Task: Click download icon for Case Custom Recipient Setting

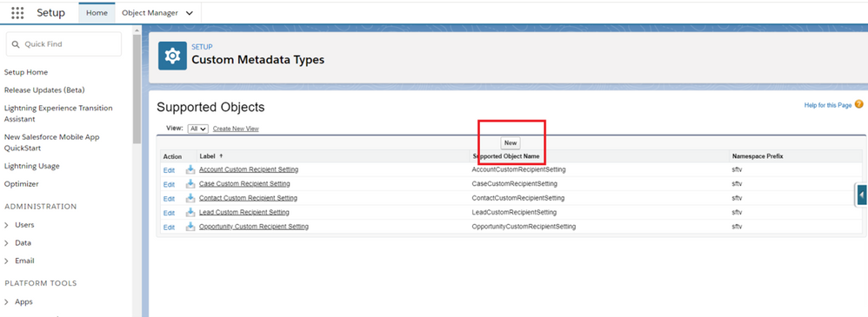Action: pos(190,183)
